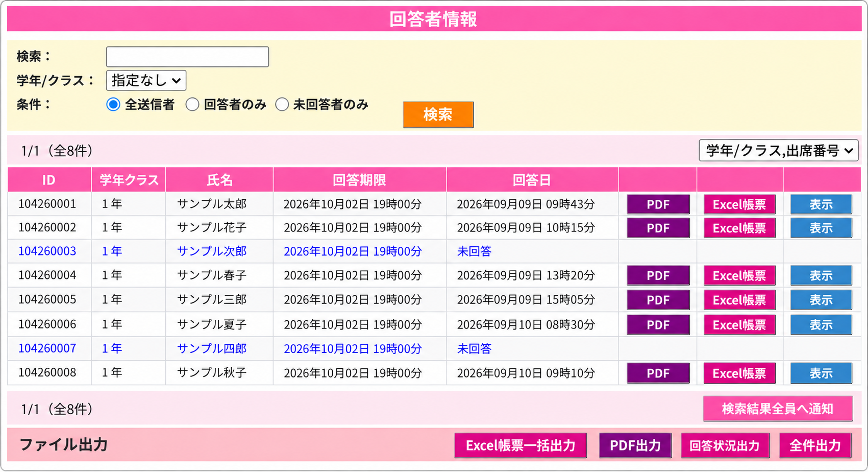This screenshot has width=868, height=472.
Task: Click 表示 for サンプル春子
Action: tap(821, 275)
